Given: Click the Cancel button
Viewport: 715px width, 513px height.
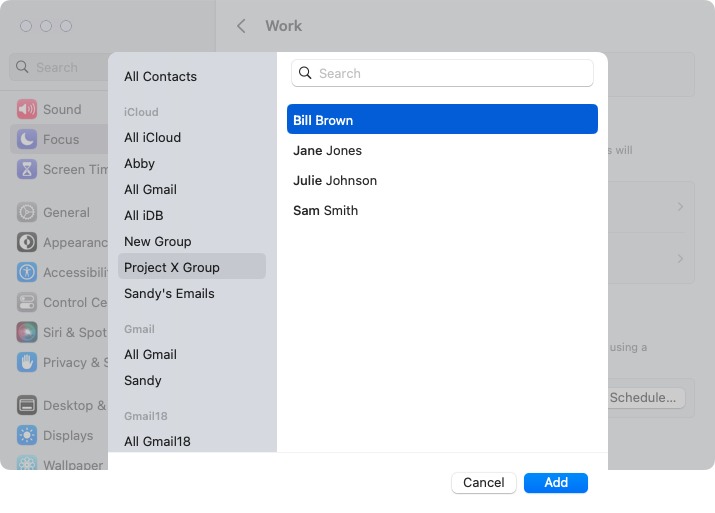Looking at the screenshot, I should coord(484,482).
